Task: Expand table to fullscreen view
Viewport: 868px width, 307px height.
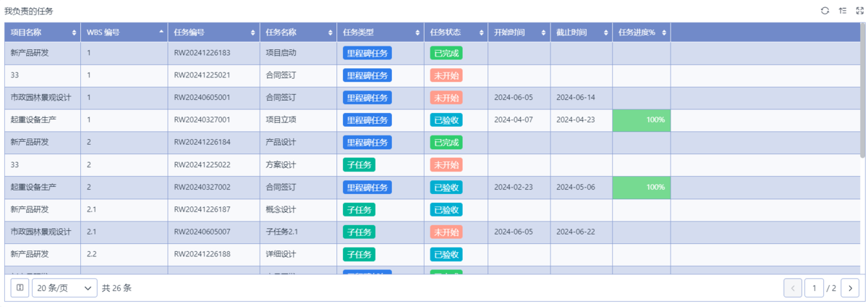Action: (x=860, y=11)
